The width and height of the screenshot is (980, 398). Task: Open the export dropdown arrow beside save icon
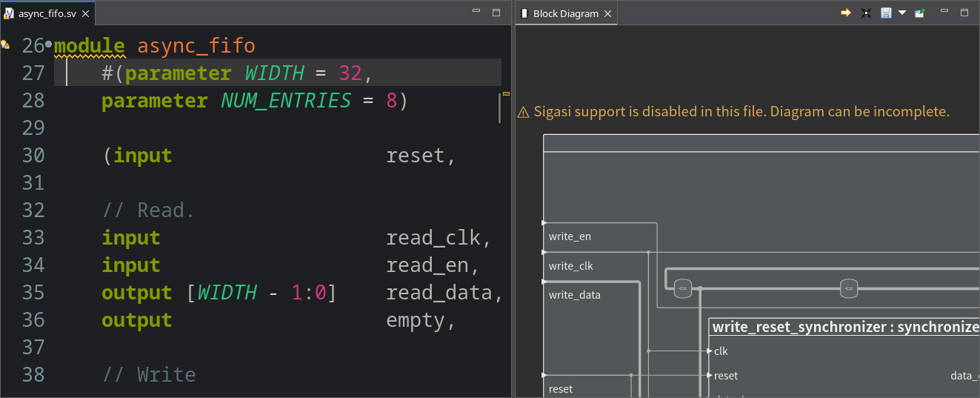click(901, 13)
